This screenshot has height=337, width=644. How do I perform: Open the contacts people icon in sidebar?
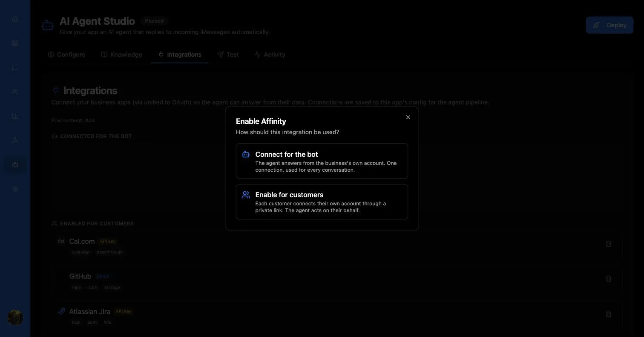click(x=15, y=92)
